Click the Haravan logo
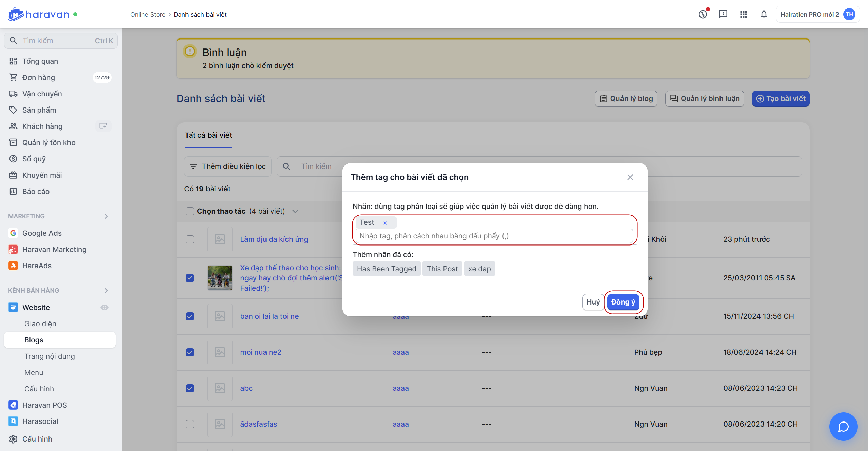Image resolution: width=868 pixels, height=451 pixels. point(39,14)
